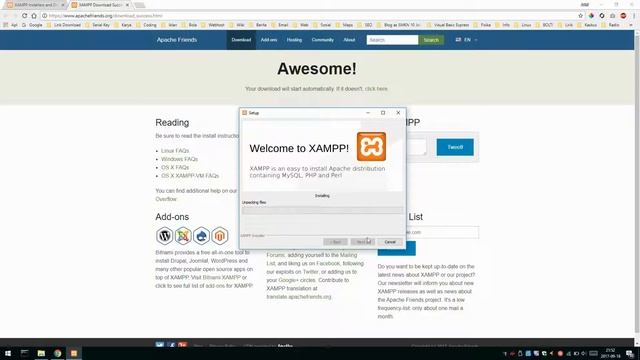
Task: Open the Webhost bookmark folder
Action: click(213, 25)
